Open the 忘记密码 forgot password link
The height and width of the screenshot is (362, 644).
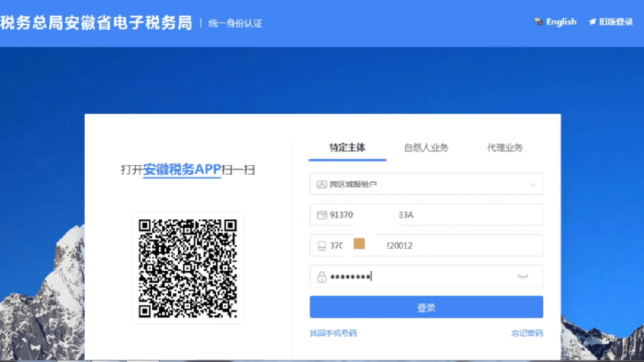(527, 333)
